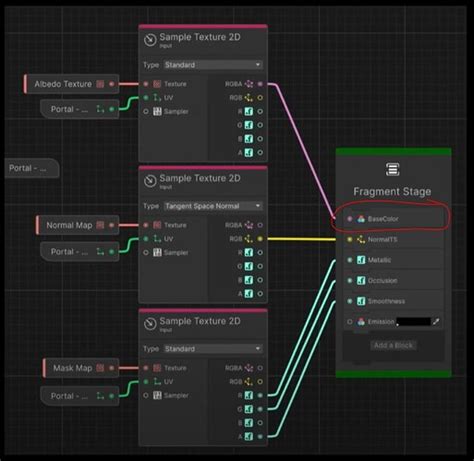Click the RGB output port on Tangent Space Normal sampler
This screenshot has width=474, height=461.
(260, 239)
